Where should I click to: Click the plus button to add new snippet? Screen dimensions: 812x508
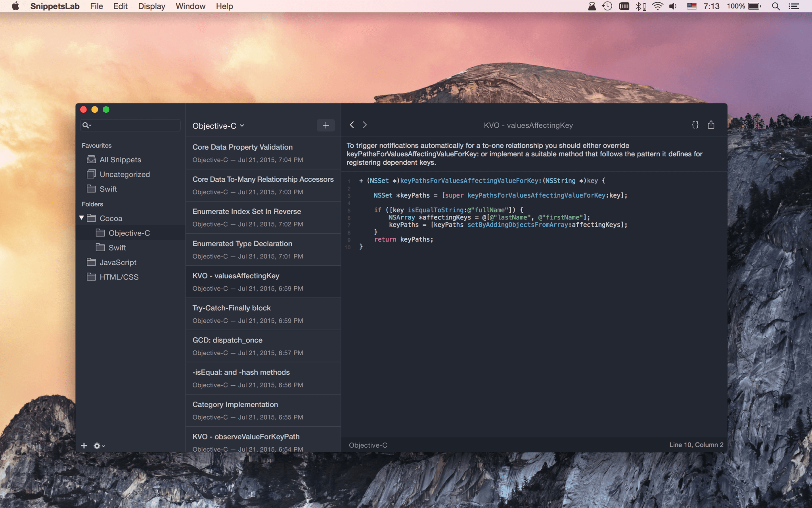tap(326, 125)
